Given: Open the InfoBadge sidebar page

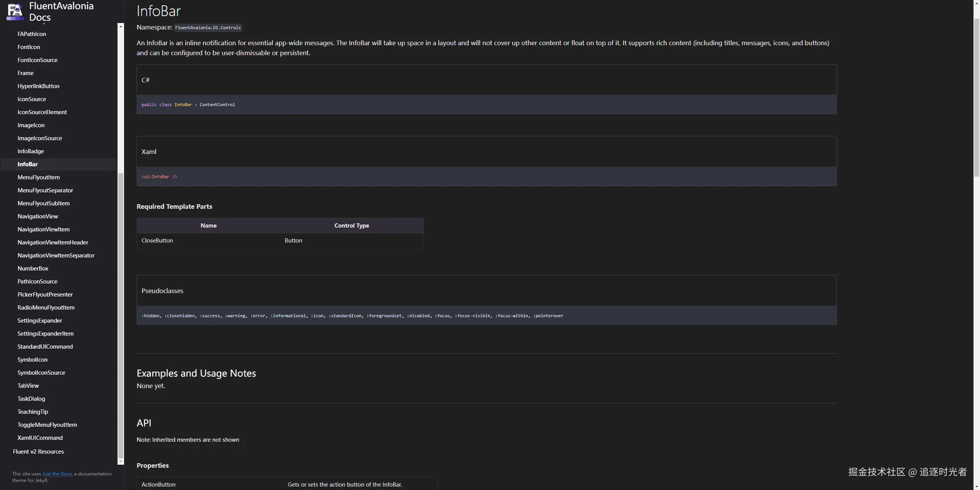Looking at the screenshot, I should pos(31,151).
